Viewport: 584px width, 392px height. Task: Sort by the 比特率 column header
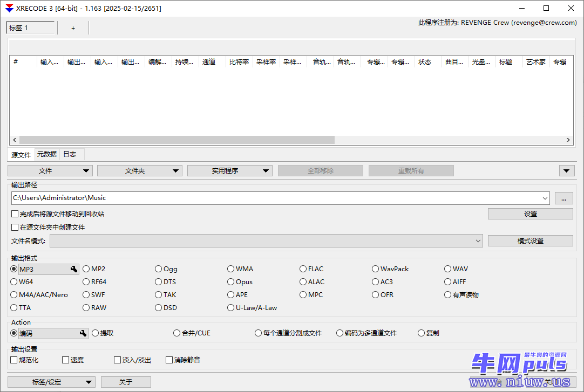tap(239, 61)
